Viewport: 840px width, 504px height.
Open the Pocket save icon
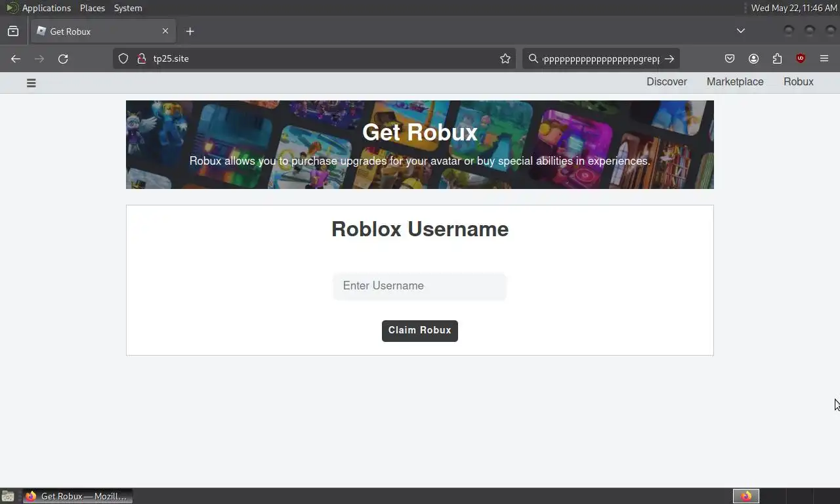point(730,58)
